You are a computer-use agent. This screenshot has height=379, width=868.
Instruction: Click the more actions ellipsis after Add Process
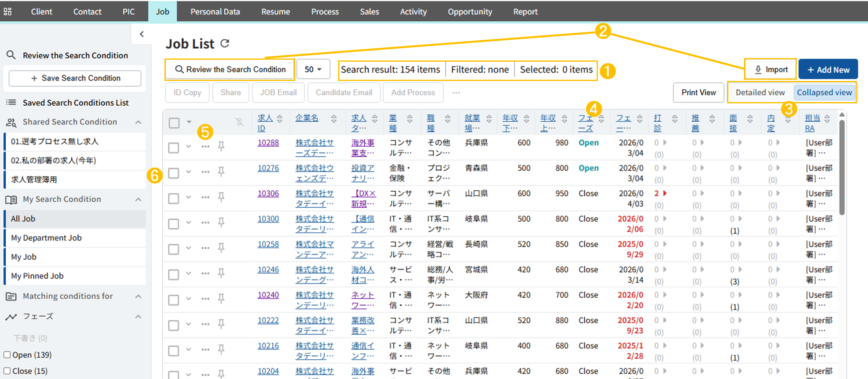pyautogui.click(x=456, y=93)
